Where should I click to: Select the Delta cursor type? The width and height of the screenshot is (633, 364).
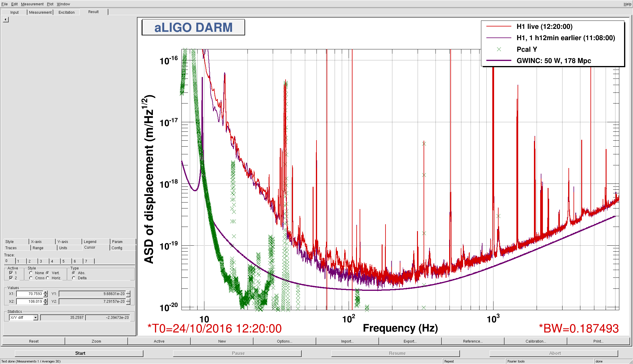click(x=74, y=278)
